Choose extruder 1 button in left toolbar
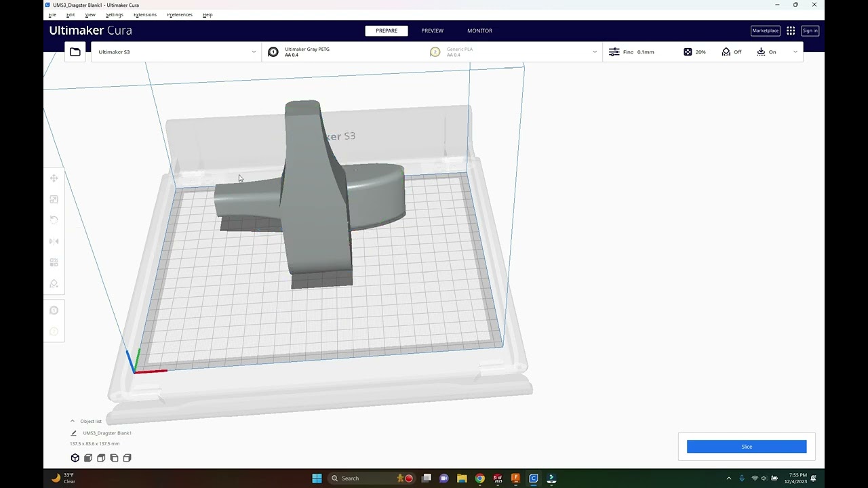Screen dimensions: 868x488 point(54,310)
